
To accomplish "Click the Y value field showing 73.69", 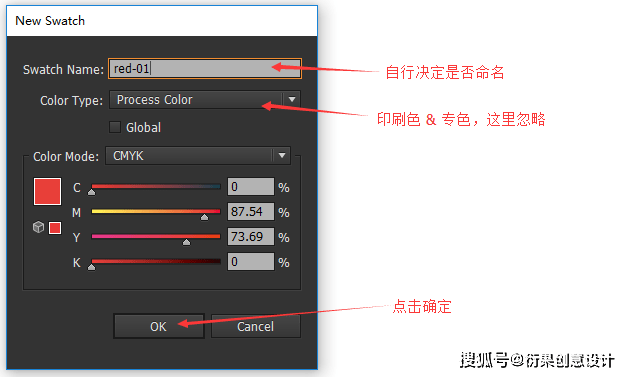I will (x=251, y=237).
